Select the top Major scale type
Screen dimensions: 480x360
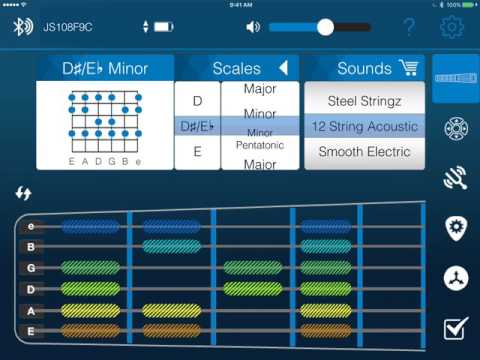pyautogui.click(x=260, y=89)
